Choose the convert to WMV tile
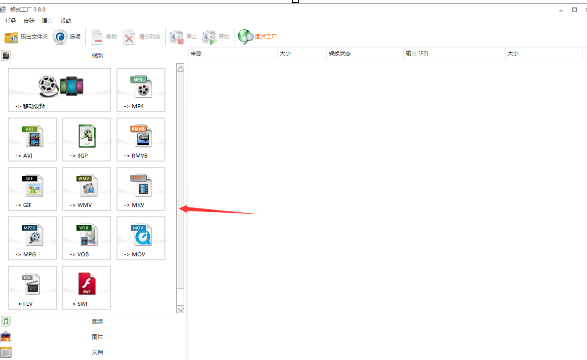Screen dimensions: 587x360 tap(86, 189)
